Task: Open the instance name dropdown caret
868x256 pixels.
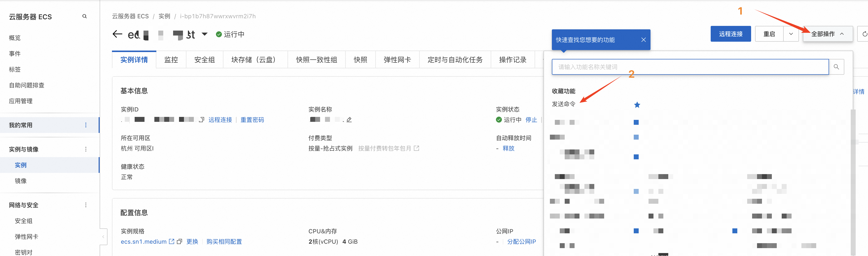Action: click(x=204, y=34)
